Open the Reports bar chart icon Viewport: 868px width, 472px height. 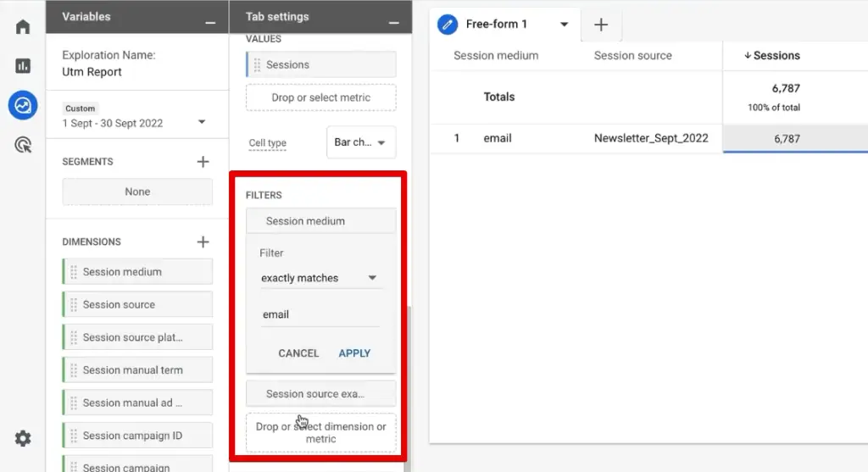coord(23,66)
